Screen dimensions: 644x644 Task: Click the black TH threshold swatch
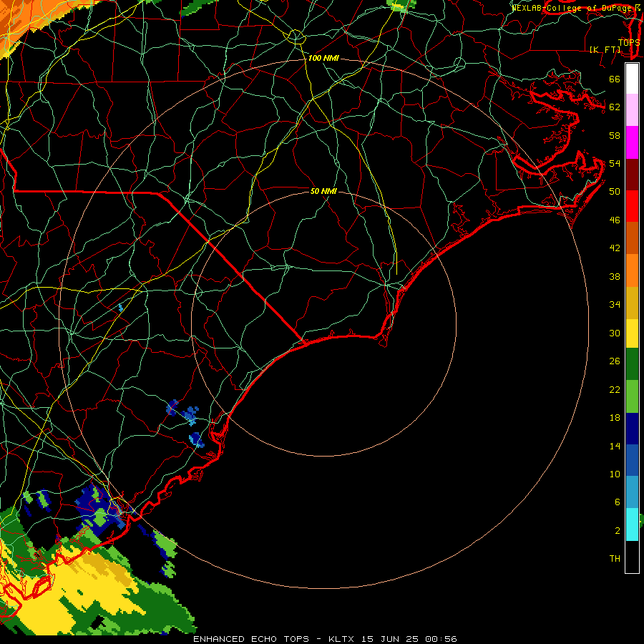pyautogui.click(x=632, y=557)
